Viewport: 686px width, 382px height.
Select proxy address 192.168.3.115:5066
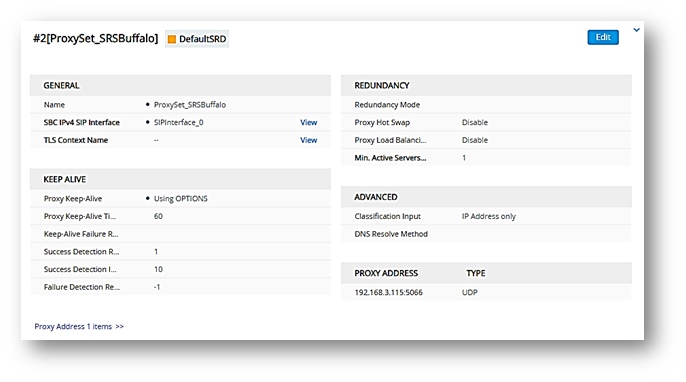tap(388, 292)
